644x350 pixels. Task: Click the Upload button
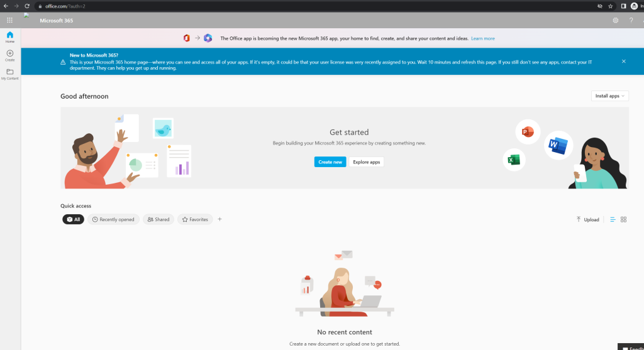click(x=588, y=219)
